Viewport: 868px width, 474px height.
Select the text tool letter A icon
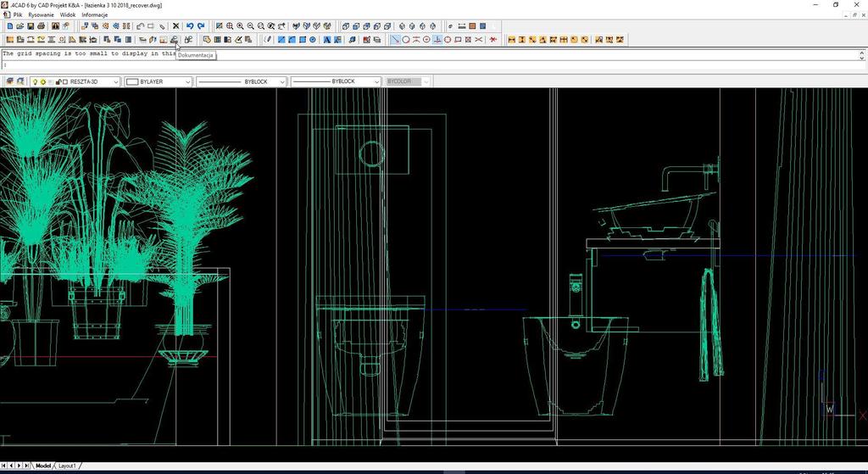(326, 39)
